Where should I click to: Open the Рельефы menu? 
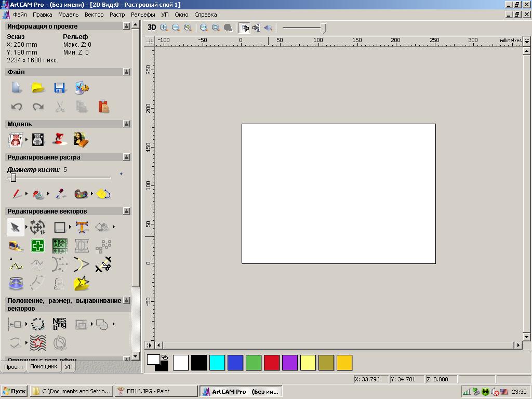pyautogui.click(x=143, y=15)
